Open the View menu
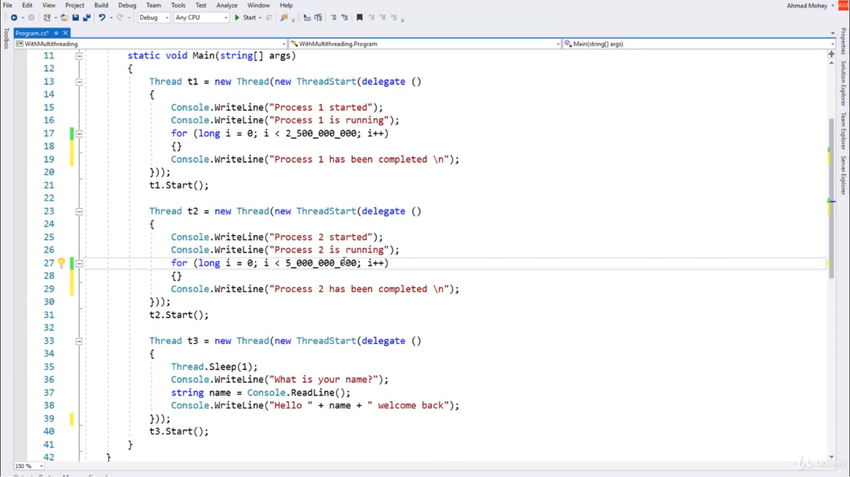The width and height of the screenshot is (850, 477). click(49, 5)
